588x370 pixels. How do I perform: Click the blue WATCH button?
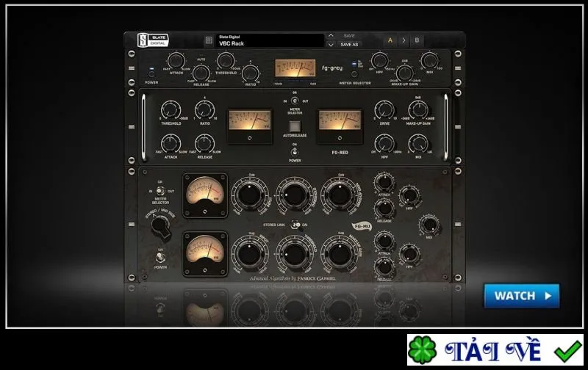(x=522, y=296)
